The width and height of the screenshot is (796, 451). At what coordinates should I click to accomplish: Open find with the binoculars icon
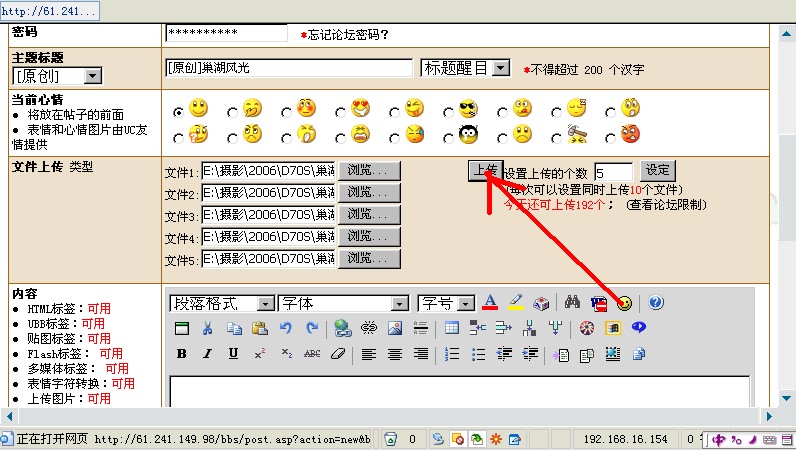[x=573, y=303]
